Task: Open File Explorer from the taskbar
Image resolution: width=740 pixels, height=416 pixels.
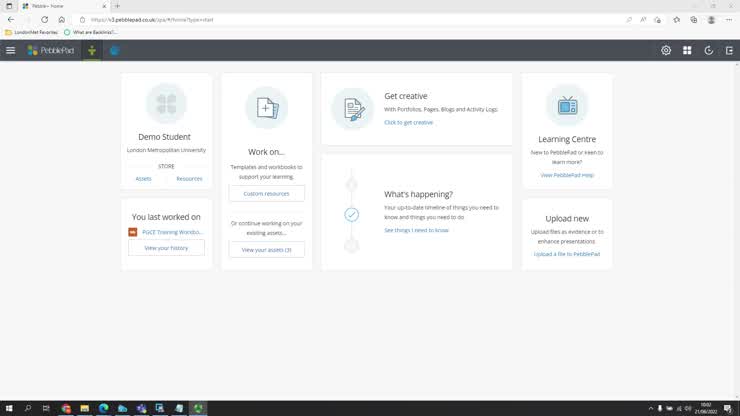Action: coord(84,408)
